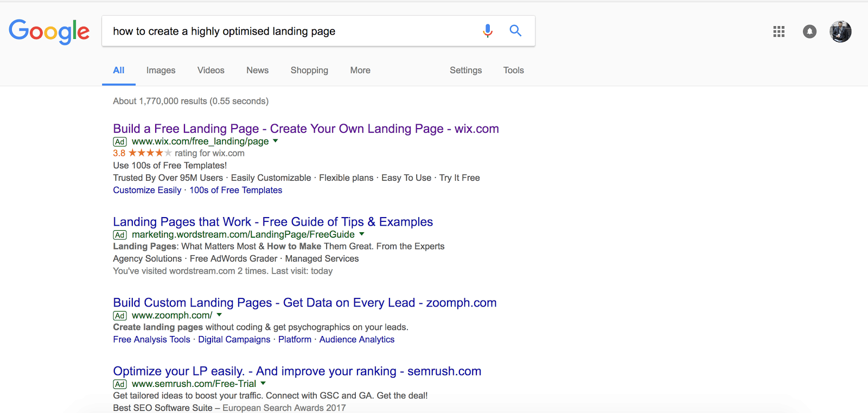Screen dimensions: 868x413
Task: Click the Google logo
Action: [x=49, y=31]
